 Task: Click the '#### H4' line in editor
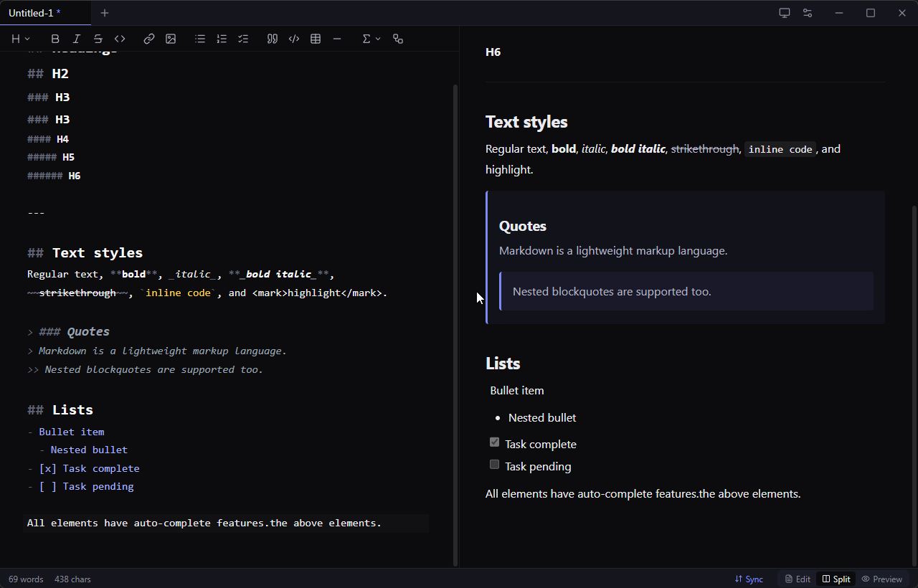[48, 139]
